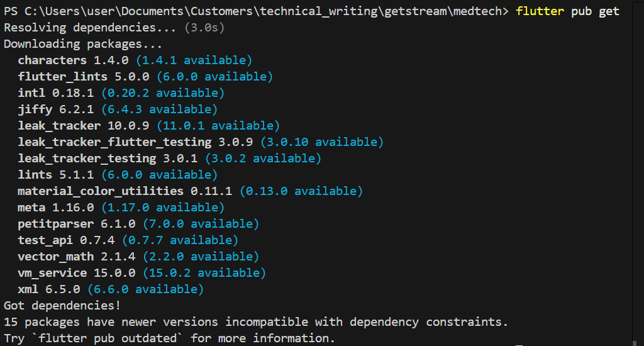
Task: Click the 'Downloading packages...' line
Action: [83, 44]
